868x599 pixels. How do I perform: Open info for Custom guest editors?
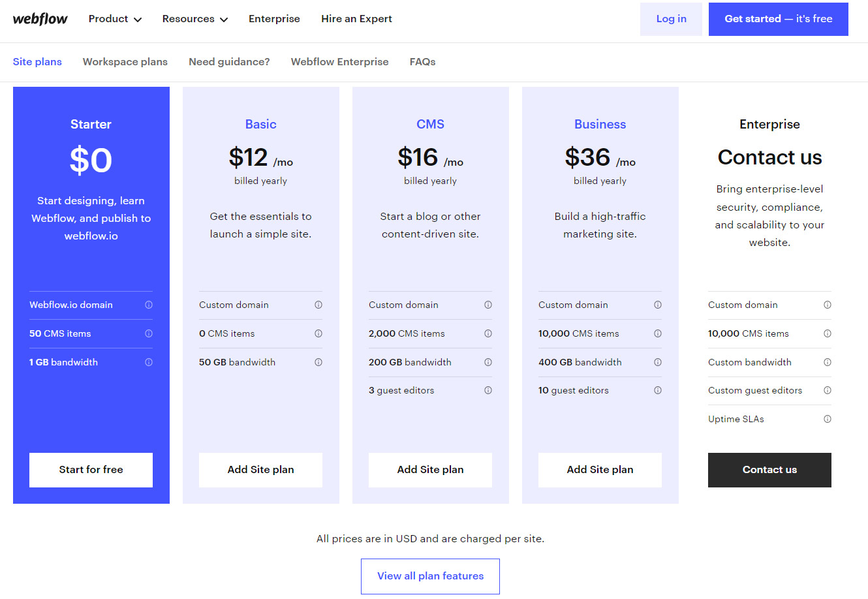point(828,390)
